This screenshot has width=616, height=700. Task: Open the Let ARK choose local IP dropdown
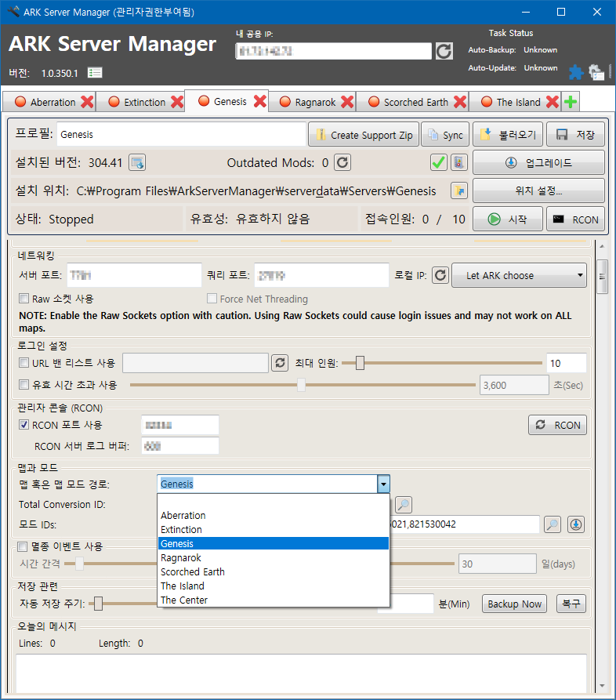pyautogui.click(x=519, y=275)
